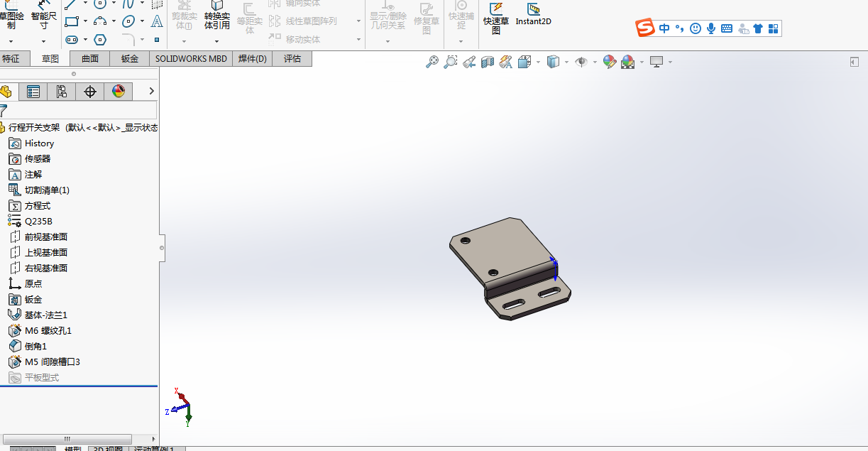Viewport: 868px width, 451px height.
Task: Switch to the 焊件(D) tab
Action: point(253,59)
